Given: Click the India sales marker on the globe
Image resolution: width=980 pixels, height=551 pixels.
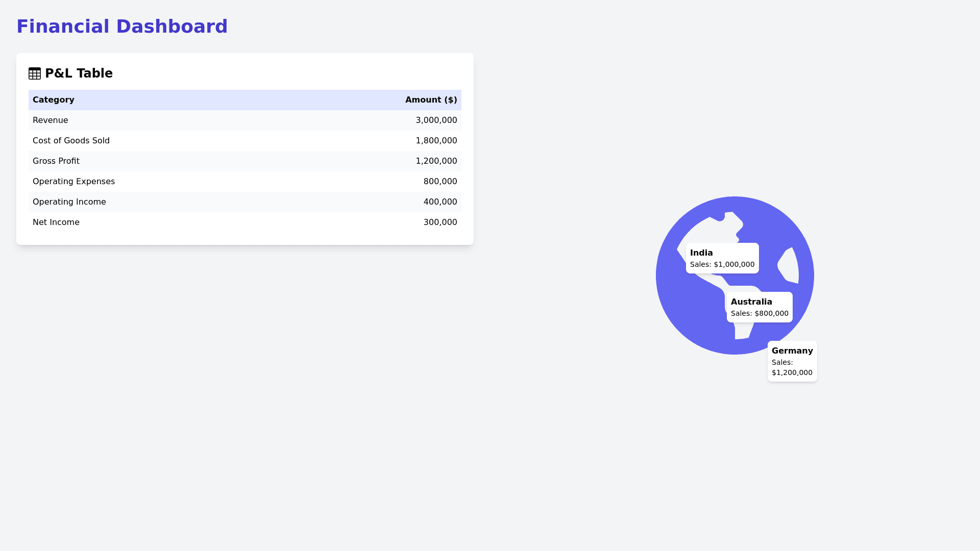Looking at the screenshot, I should (x=722, y=258).
